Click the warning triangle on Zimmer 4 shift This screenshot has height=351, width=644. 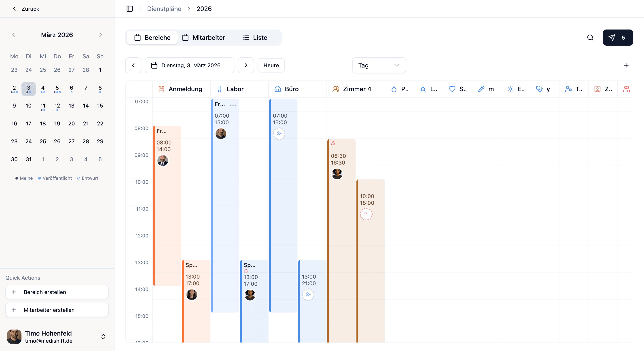(333, 143)
